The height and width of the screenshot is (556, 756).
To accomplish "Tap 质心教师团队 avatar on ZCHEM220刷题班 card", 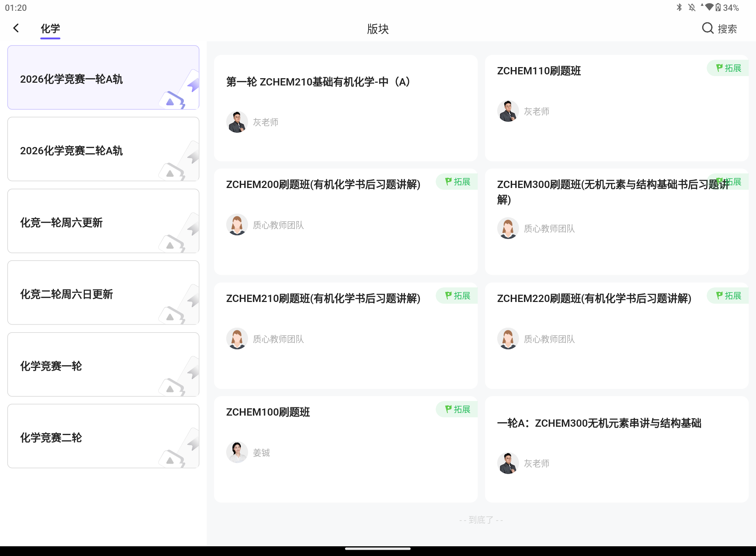I will [508, 339].
